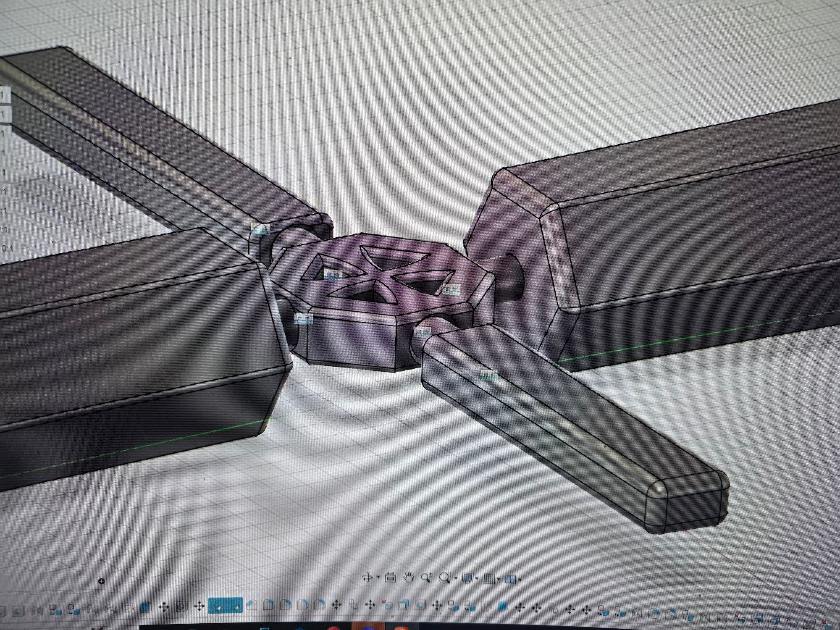Viewport: 840px width, 630px height.
Task: Select the joint glyph on upper-left thin arm
Action: (261, 229)
